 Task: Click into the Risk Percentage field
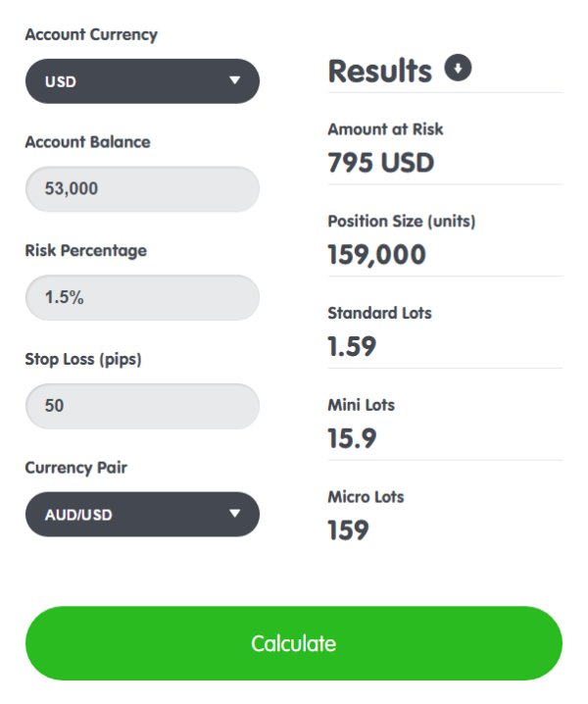click(142, 298)
